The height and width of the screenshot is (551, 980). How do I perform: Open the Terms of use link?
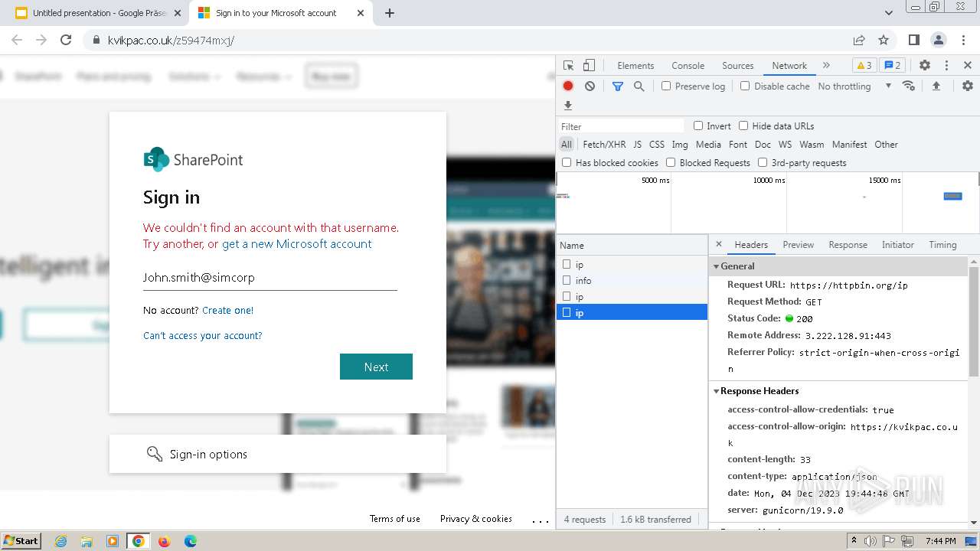point(395,519)
